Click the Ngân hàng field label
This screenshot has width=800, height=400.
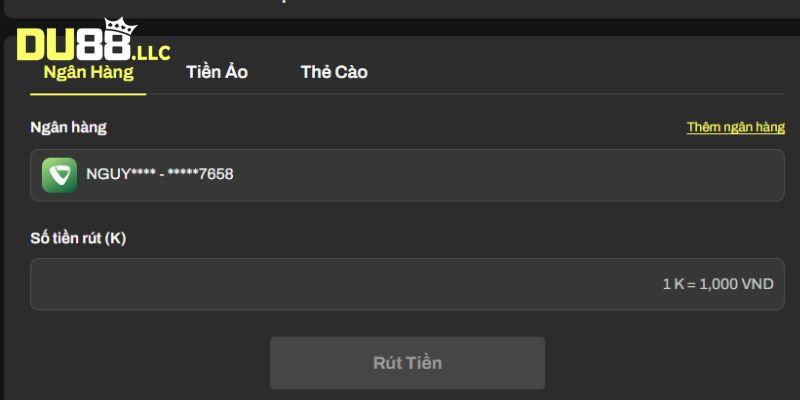(x=68, y=128)
